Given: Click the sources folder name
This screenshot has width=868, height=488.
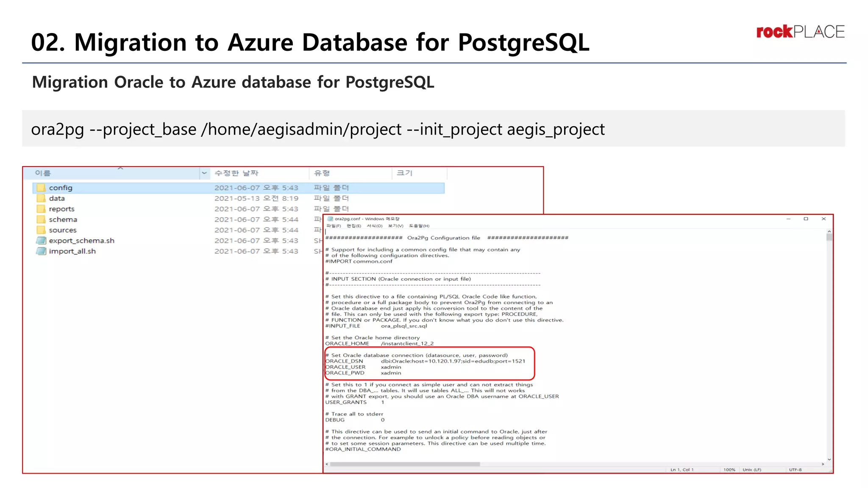Looking at the screenshot, I should point(63,230).
